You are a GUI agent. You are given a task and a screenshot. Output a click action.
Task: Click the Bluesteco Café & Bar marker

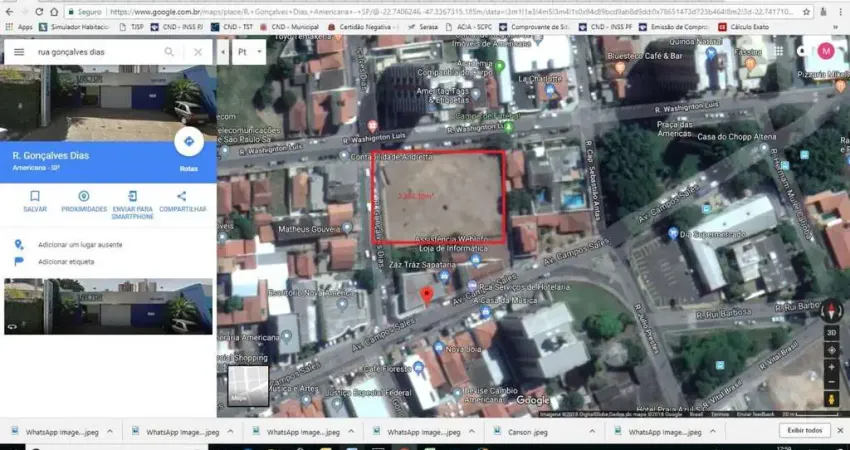[x=620, y=67]
